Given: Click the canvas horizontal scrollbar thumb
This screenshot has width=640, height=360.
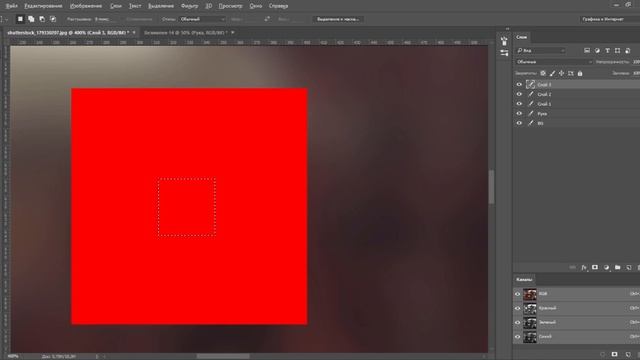Looking at the screenshot, I should pyautogui.click(x=223, y=356).
